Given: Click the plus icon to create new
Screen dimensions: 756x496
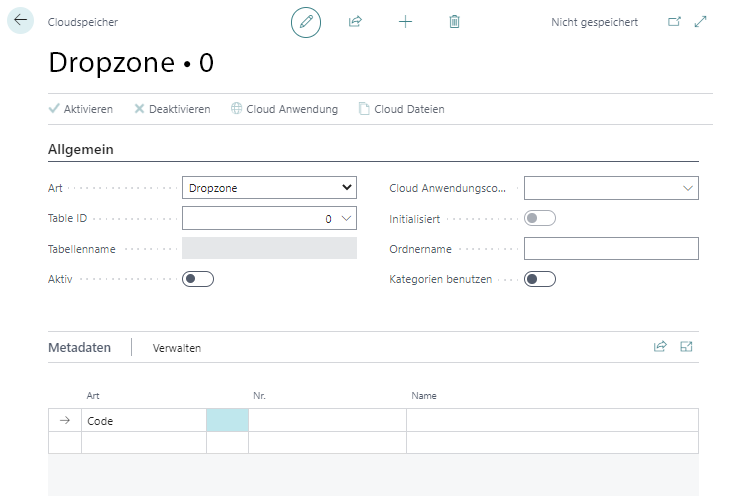Looking at the screenshot, I should (x=405, y=21).
